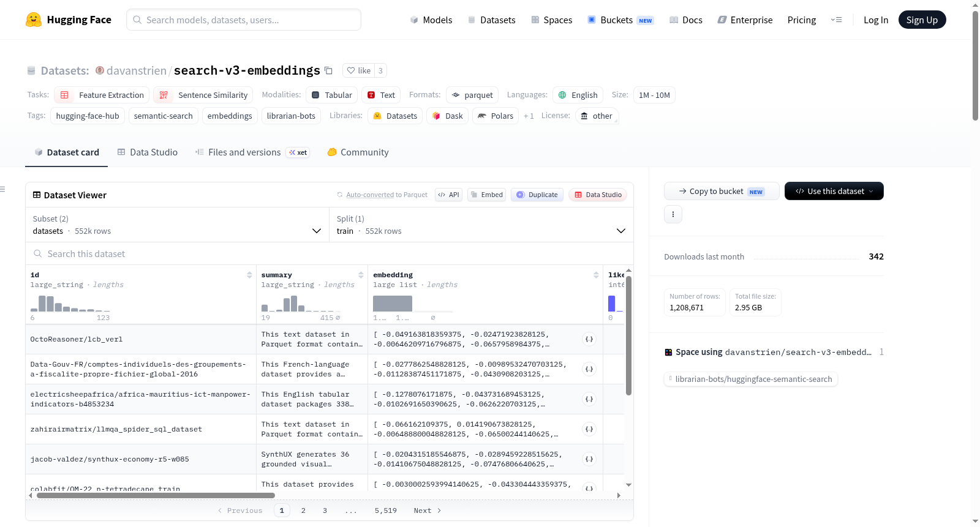
Task: Open the Split train dropdown
Action: pos(481,225)
